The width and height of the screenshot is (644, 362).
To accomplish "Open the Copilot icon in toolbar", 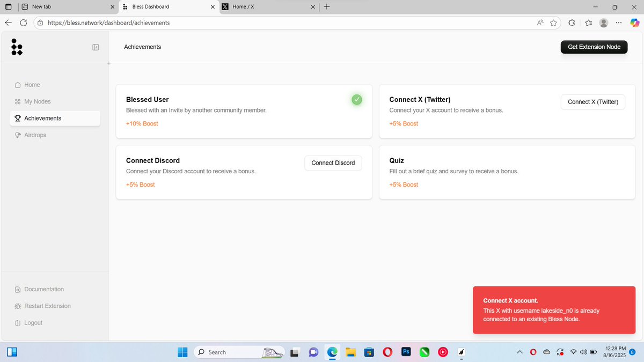I will [x=634, y=23].
